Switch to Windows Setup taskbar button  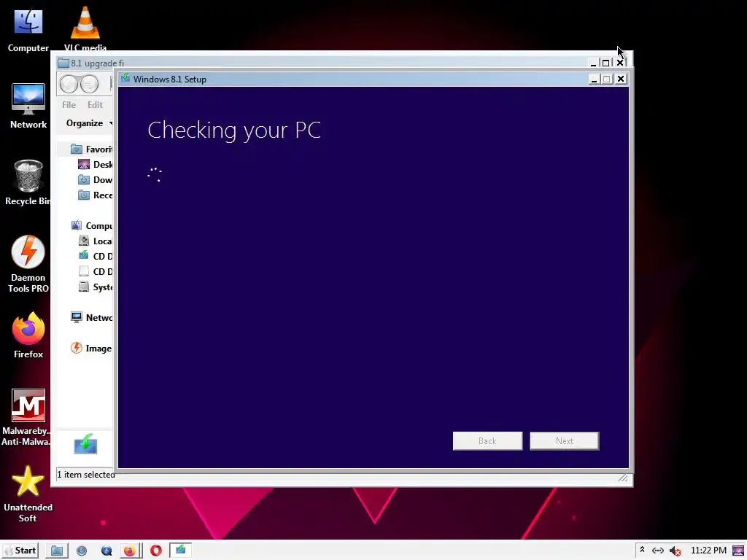pos(181,551)
